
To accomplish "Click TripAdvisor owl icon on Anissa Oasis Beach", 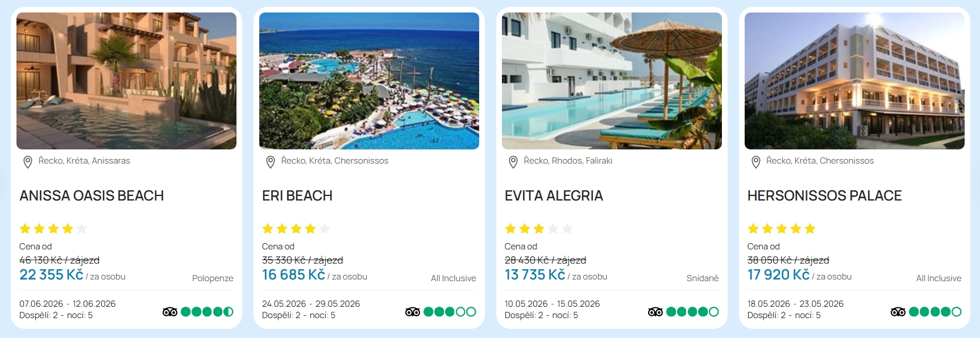I will pyautogui.click(x=170, y=312).
